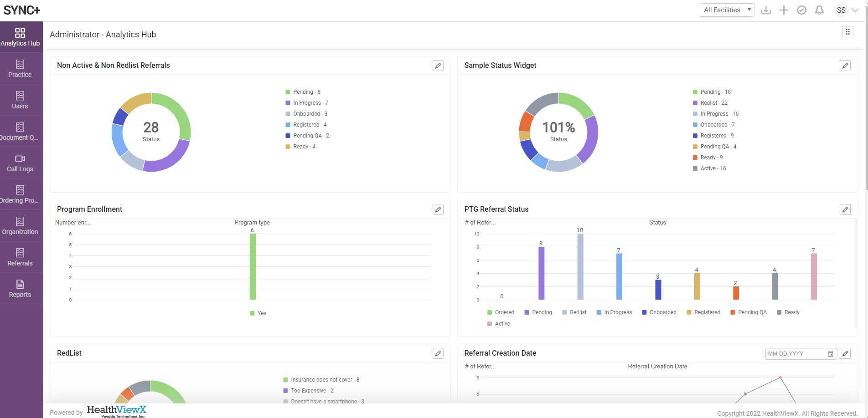This screenshot has height=418, width=868.
Task: Click the MM-DD-YYYY date input field
Action: click(x=796, y=354)
